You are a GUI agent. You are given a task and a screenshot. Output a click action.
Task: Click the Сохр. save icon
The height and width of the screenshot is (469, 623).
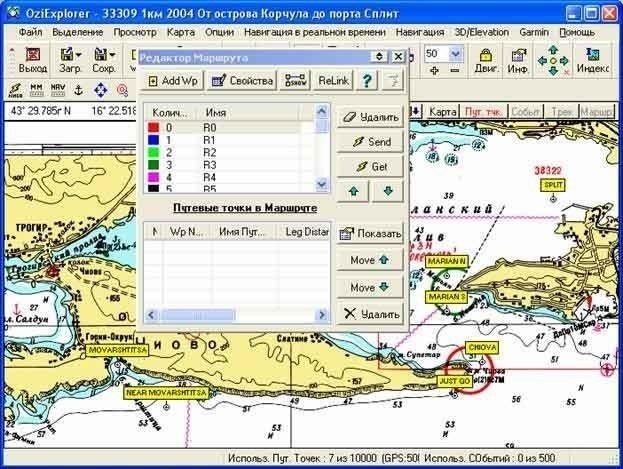(x=100, y=55)
